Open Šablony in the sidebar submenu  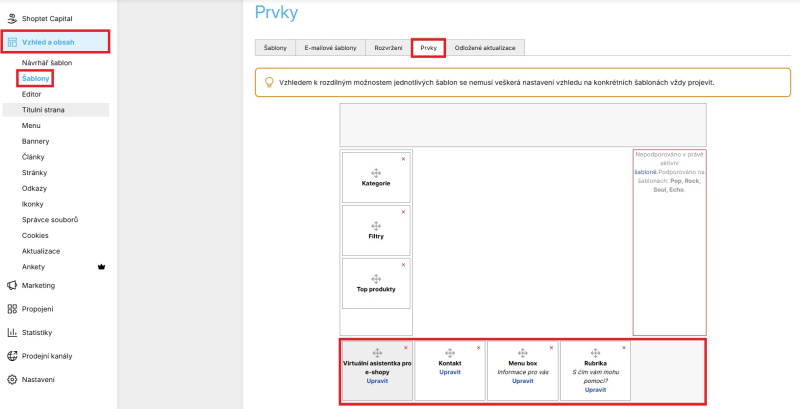tap(36, 79)
